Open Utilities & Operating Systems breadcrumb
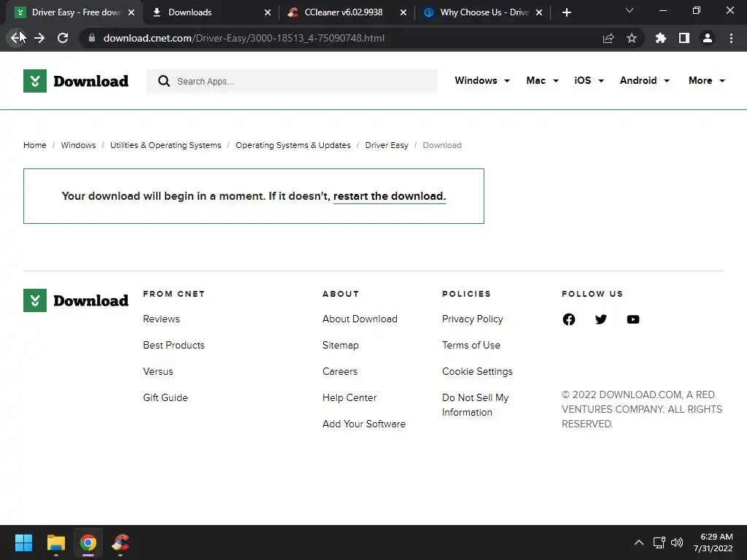Image resolution: width=747 pixels, height=560 pixels. click(166, 145)
